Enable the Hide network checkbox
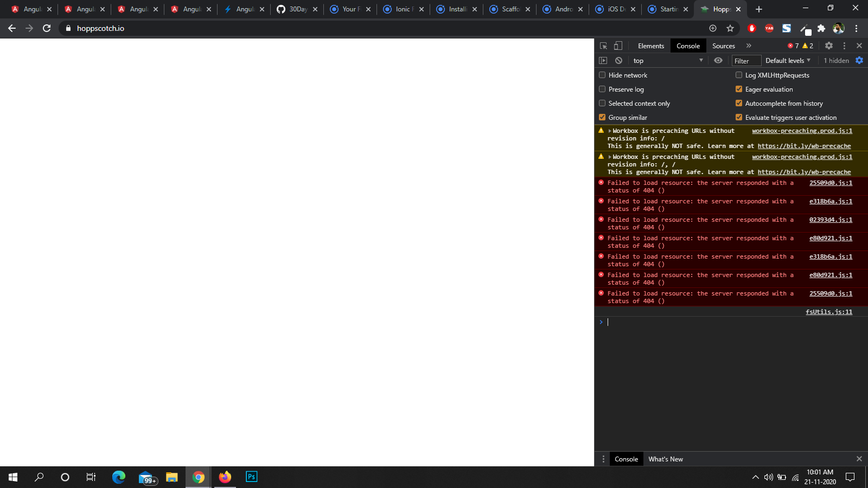Viewport: 868px width, 488px height. pos(602,75)
